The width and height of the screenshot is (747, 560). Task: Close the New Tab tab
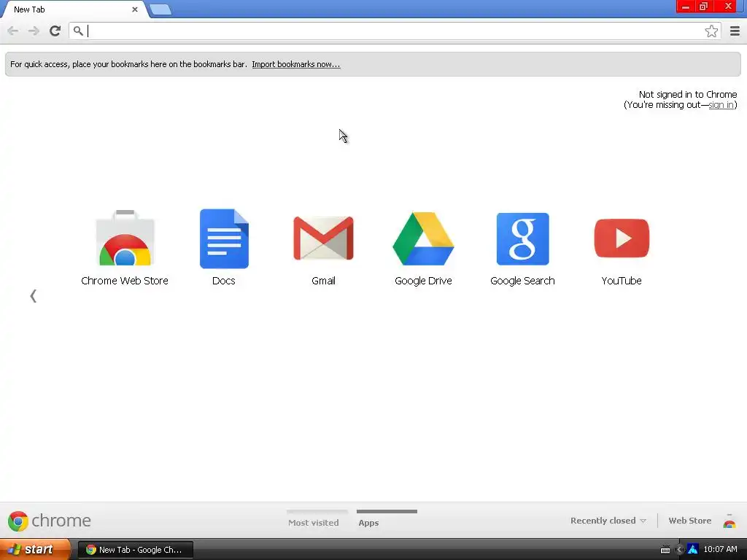tap(135, 9)
